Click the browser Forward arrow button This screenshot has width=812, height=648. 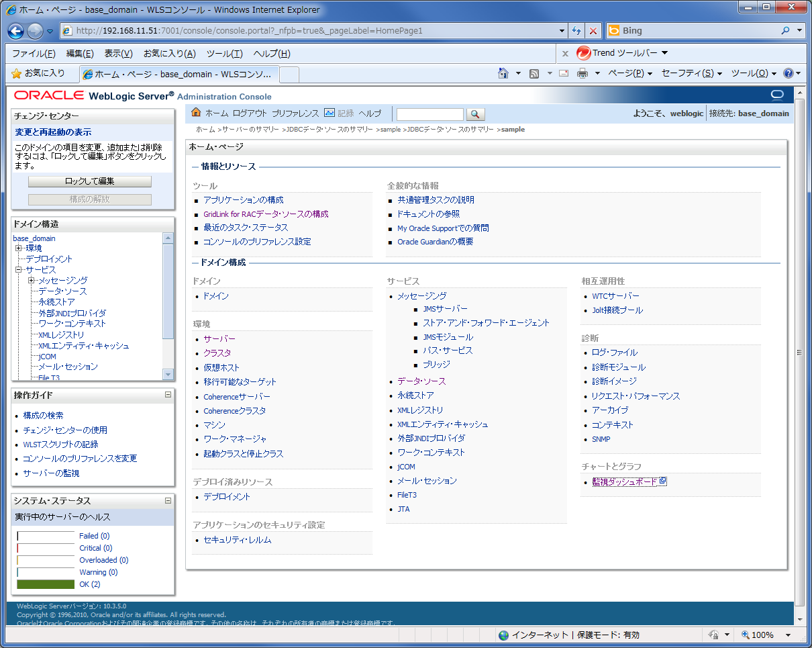35,31
